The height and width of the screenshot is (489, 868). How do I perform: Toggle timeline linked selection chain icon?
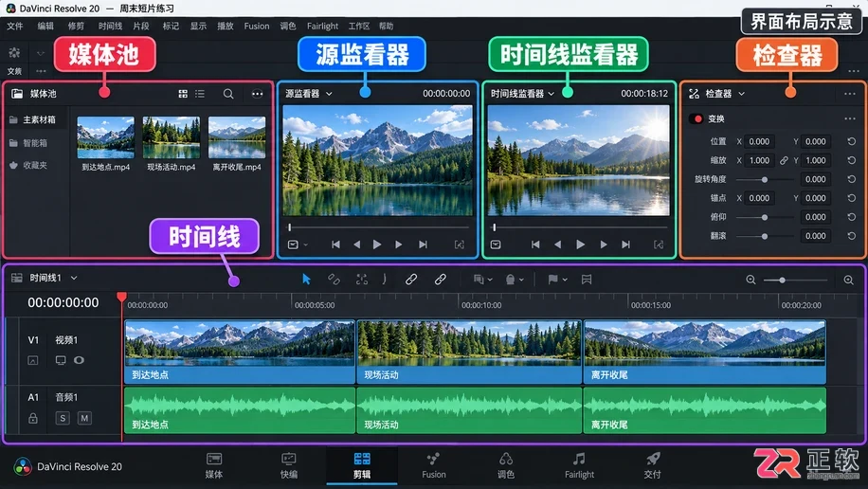(x=440, y=280)
